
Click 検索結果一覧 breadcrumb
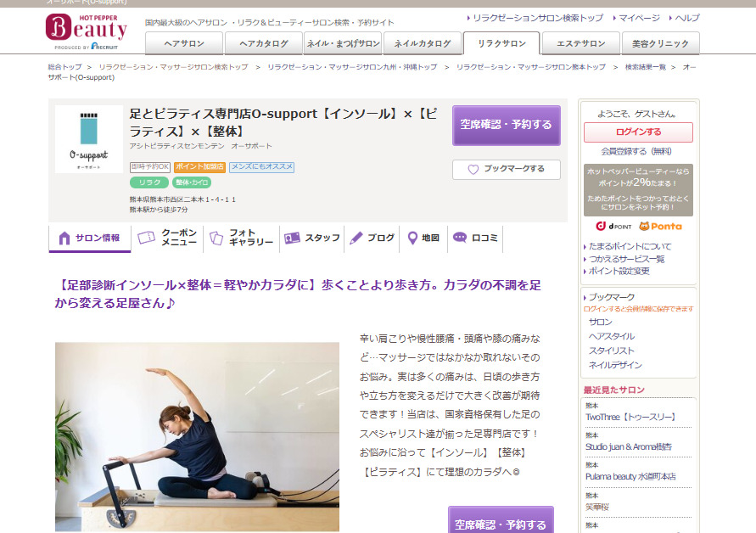646,67
